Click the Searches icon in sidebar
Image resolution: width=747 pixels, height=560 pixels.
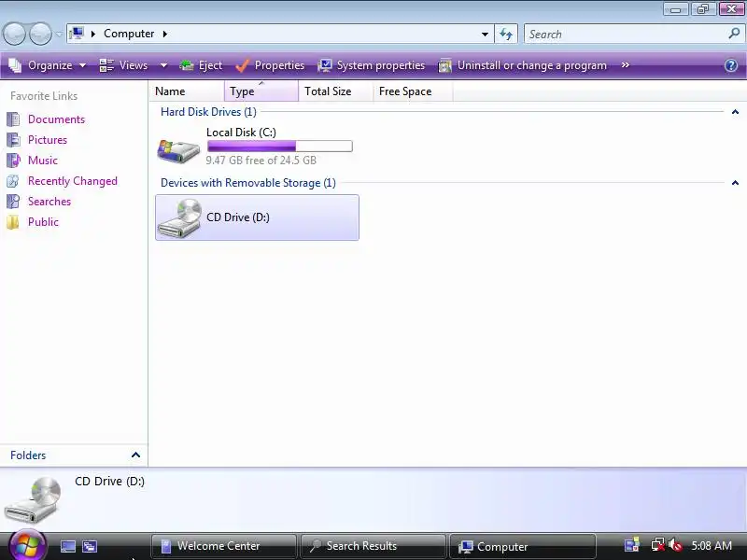13,202
